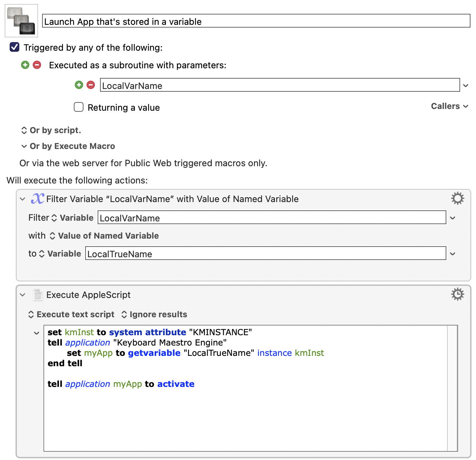Collapse the Execute AppleScript action
Image resolution: width=476 pixels, height=460 pixels.
tap(23, 295)
